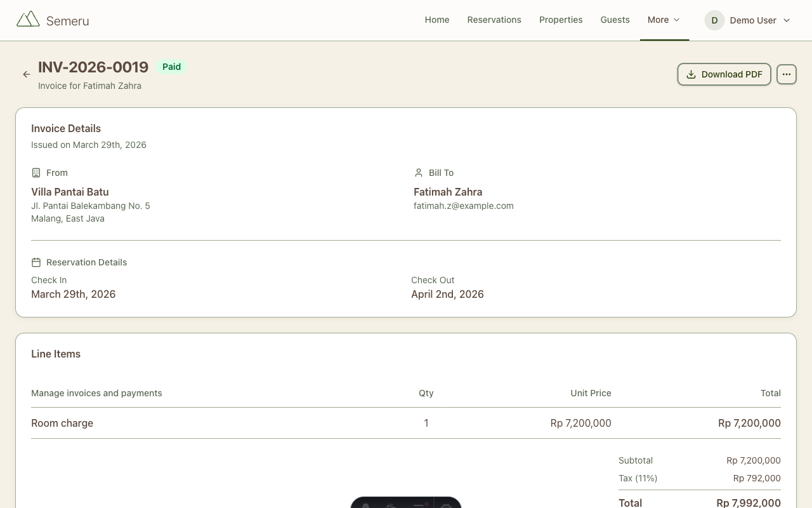Viewport: 812px width, 508px height.
Task: Click the Subtotal amount Rp 7,200,000
Action: (754, 460)
